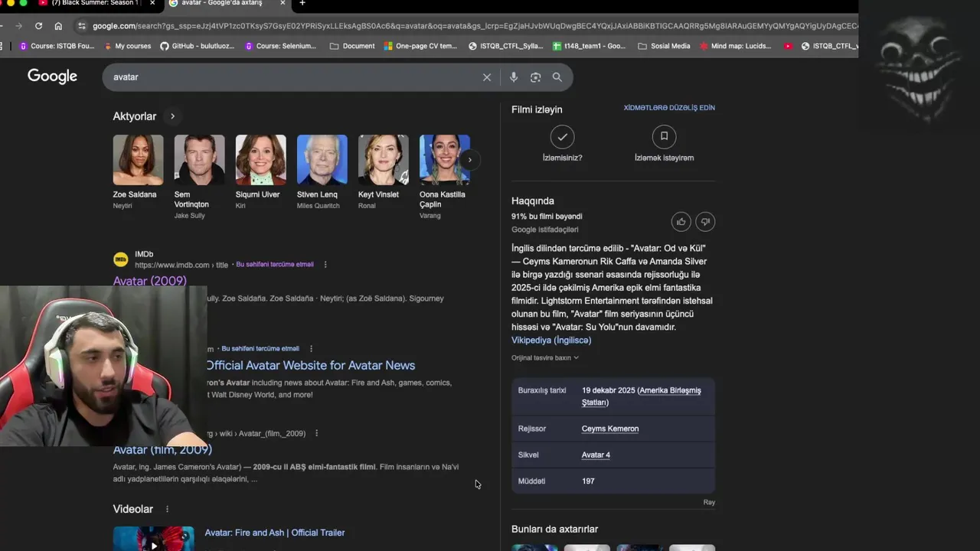Clear the search box with X icon
Screen dimensions: 980x551
tap(486, 77)
